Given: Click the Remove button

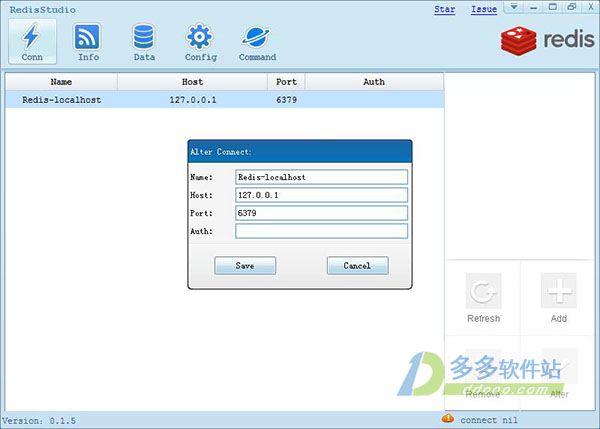Looking at the screenshot, I should (483, 373).
